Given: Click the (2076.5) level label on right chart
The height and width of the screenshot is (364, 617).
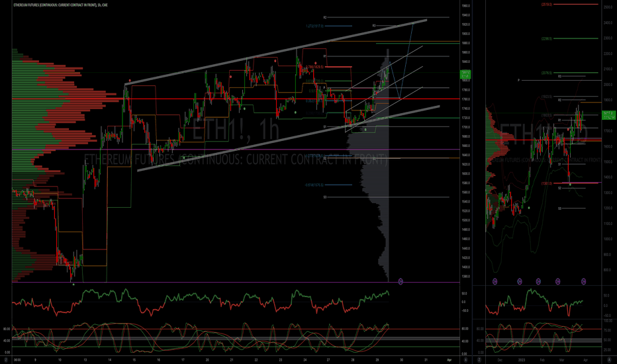Looking at the screenshot, I should 547,73.
